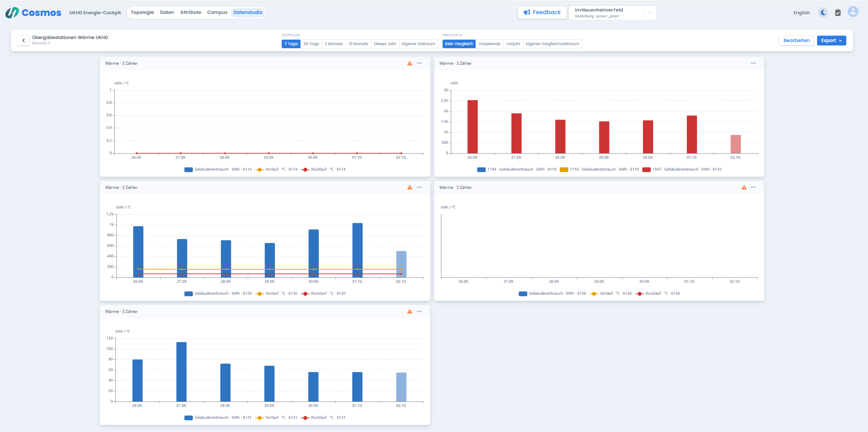Image resolution: width=868 pixels, height=432 pixels.
Task: Click the Bearbeiten button
Action: coord(796,40)
